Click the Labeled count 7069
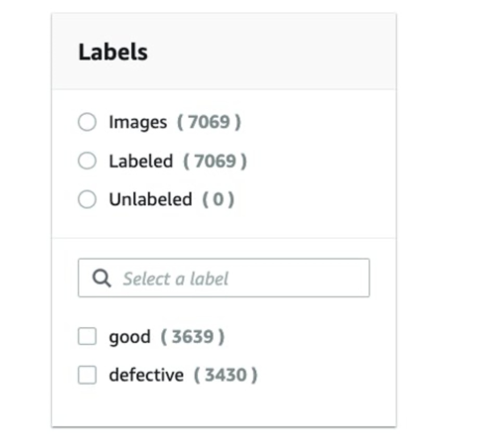Viewport: 504px width, 444px height. pos(215,161)
